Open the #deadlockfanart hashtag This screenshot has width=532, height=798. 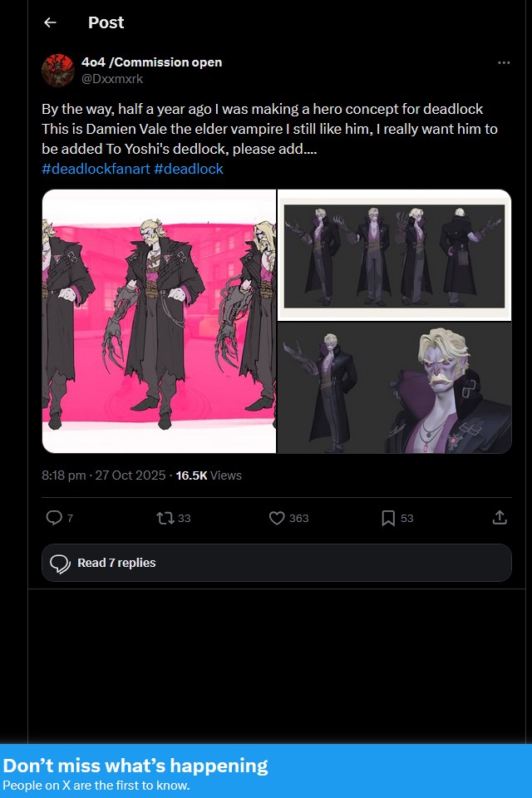click(96, 169)
